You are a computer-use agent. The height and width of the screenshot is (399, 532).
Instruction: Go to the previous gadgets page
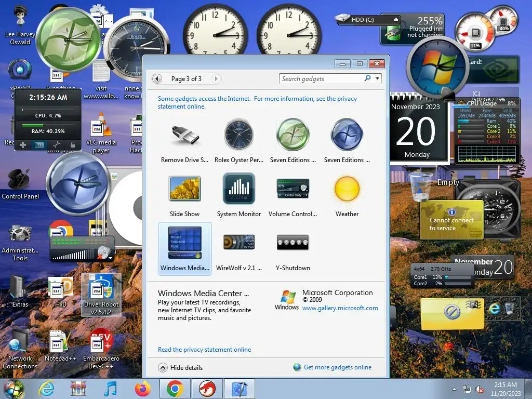(157, 79)
